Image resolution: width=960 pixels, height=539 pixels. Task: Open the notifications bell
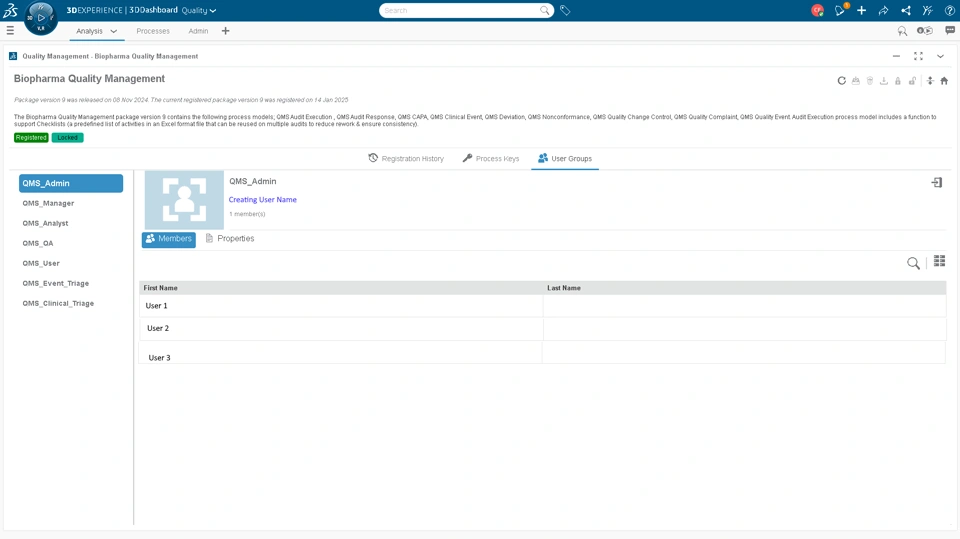(840, 10)
